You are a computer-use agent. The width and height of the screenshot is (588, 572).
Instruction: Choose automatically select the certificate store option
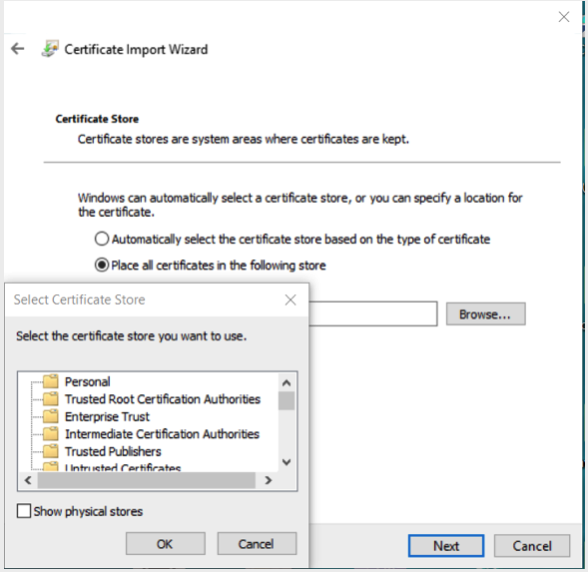tap(102, 239)
